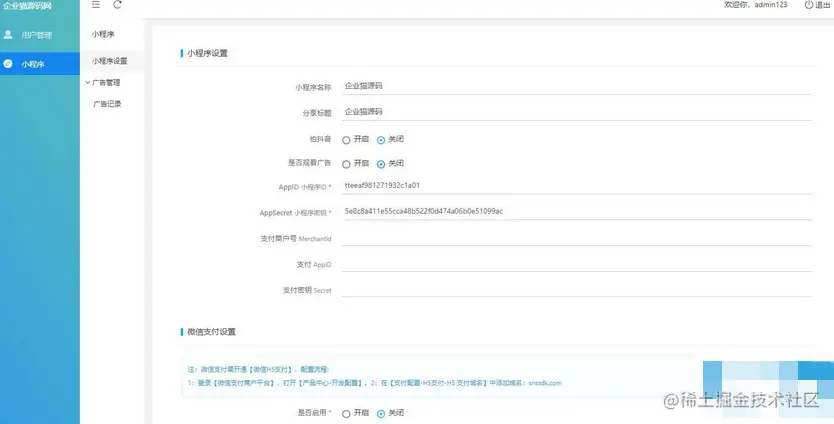The image size is (834, 424).
Task: Click the 小程序 sidebar icon
Action: [x=8, y=63]
